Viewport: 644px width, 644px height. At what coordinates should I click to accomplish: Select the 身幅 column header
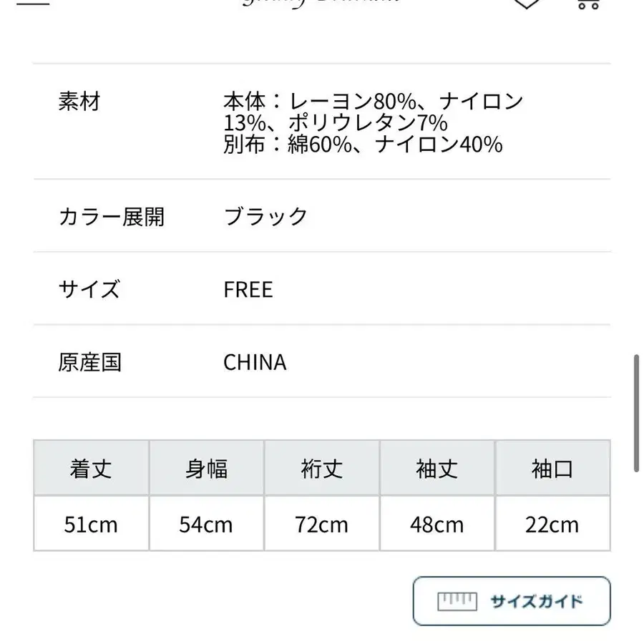coord(206,469)
